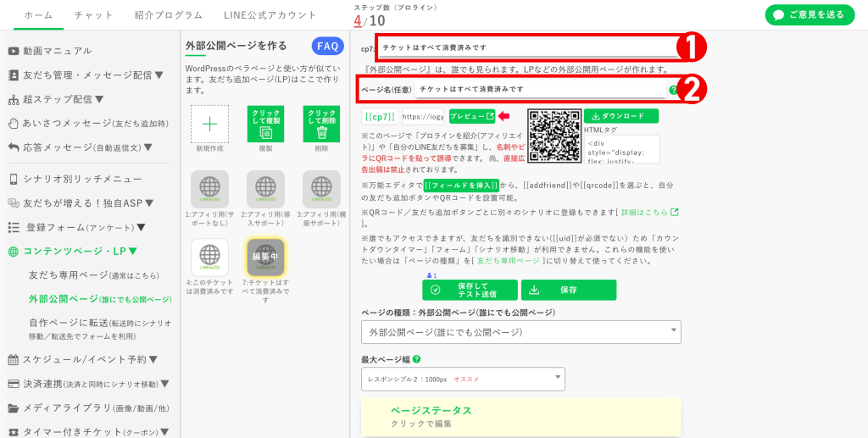Click the メディアライブラリ folder icon
The image size is (868, 438).
[14, 408]
